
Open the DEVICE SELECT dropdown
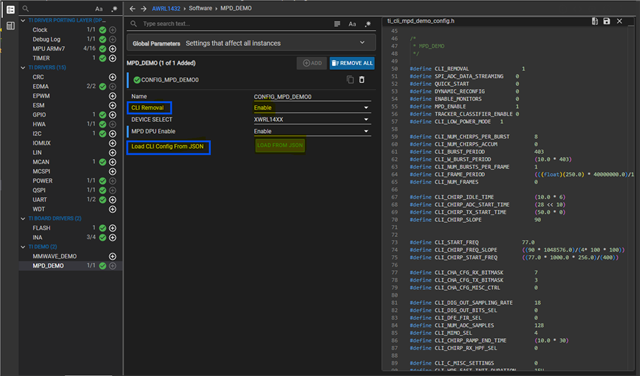click(x=312, y=120)
